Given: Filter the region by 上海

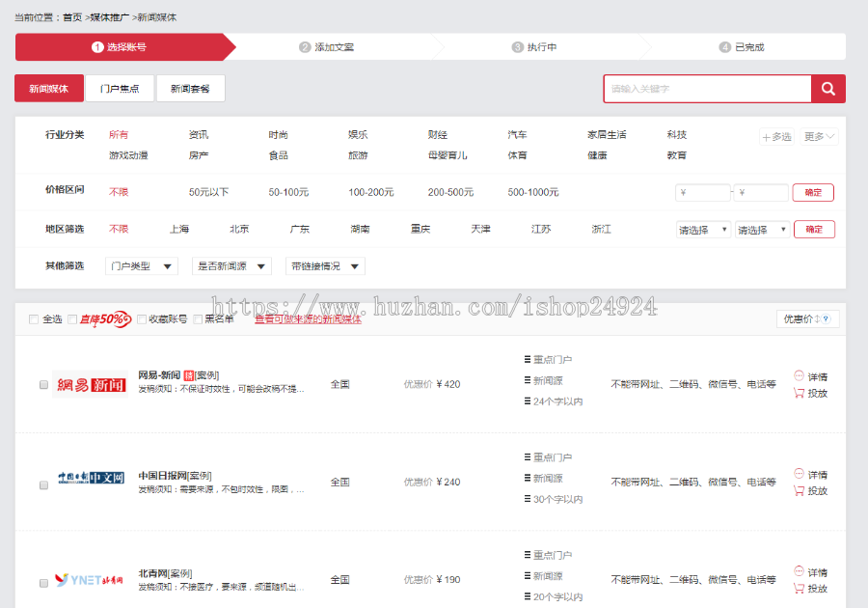Looking at the screenshot, I should point(179,229).
